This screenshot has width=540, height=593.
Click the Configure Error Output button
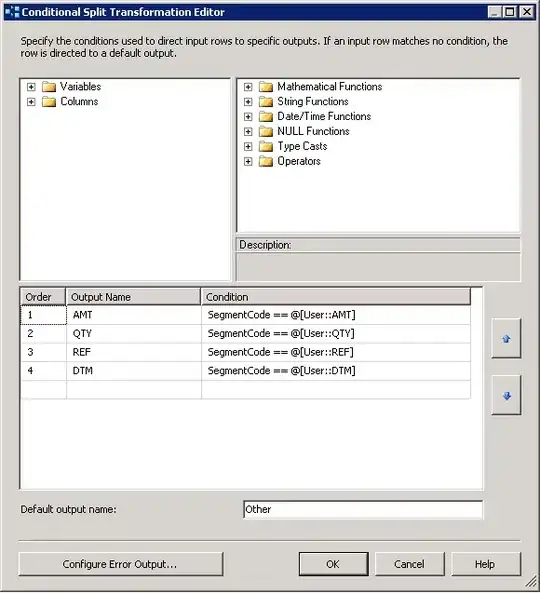[121, 564]
